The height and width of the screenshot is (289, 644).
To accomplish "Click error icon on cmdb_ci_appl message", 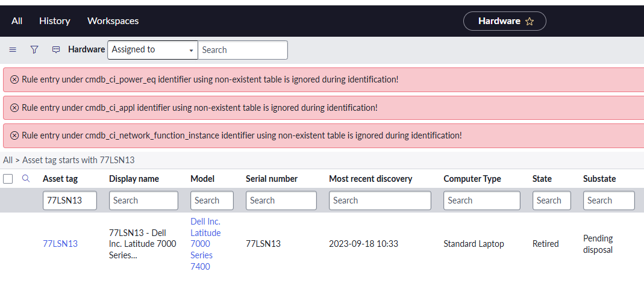I will [x=14, y=108].
